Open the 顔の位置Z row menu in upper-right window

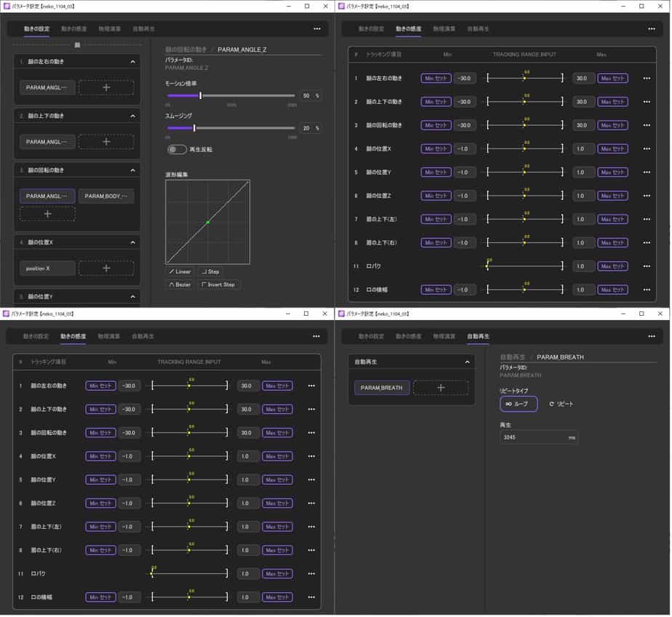[647, 196]
